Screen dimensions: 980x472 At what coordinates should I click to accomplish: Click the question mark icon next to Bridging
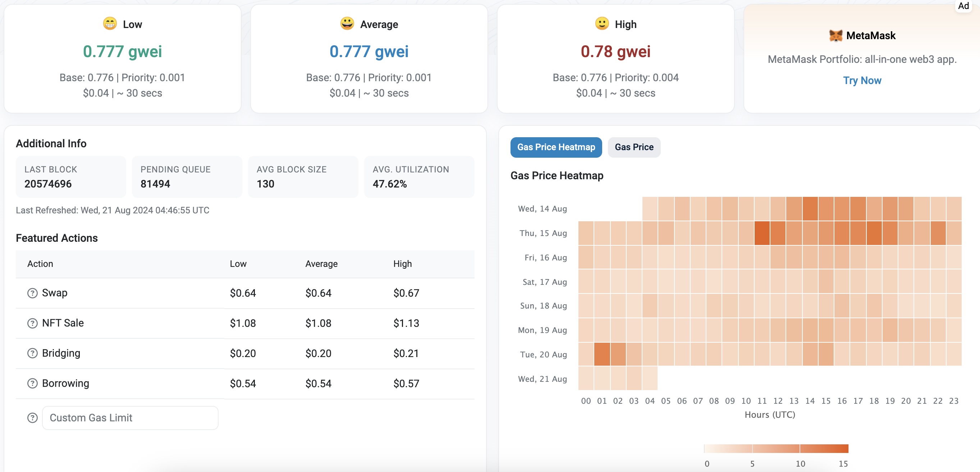pyautogui.click(x=32, y=353)
